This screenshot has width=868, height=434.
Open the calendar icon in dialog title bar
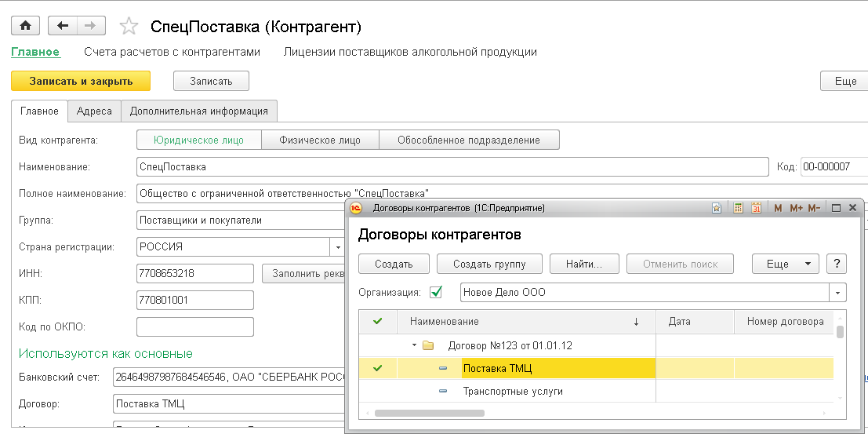point(757,208)
